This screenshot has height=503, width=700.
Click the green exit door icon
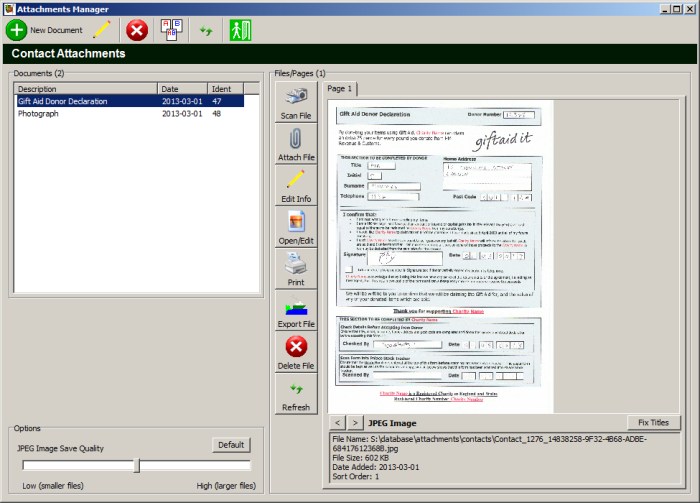point(240,30)
